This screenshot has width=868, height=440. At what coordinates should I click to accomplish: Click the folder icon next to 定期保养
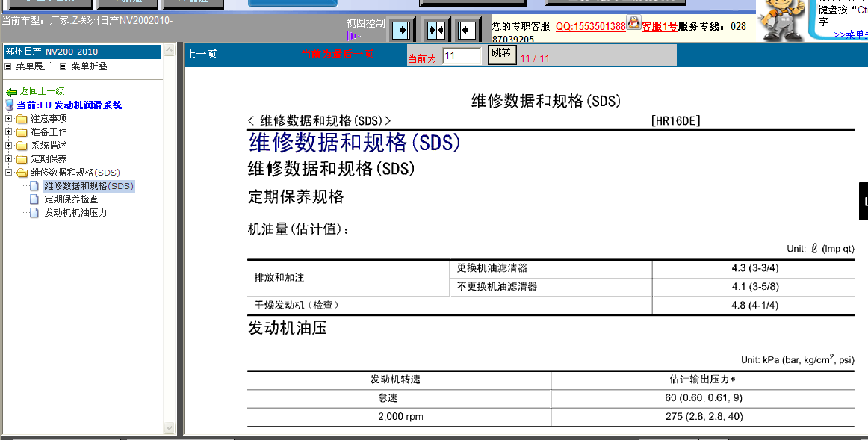pos(22,159)
